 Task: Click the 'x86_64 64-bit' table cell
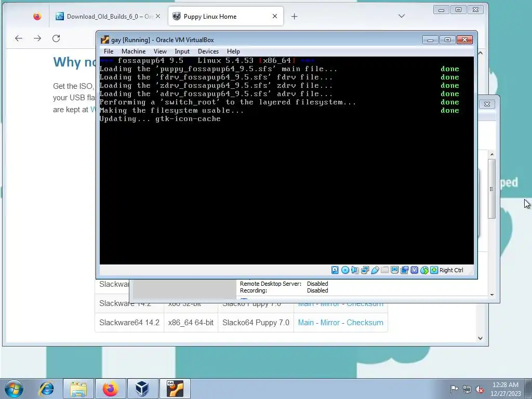[x=191, y=322]
